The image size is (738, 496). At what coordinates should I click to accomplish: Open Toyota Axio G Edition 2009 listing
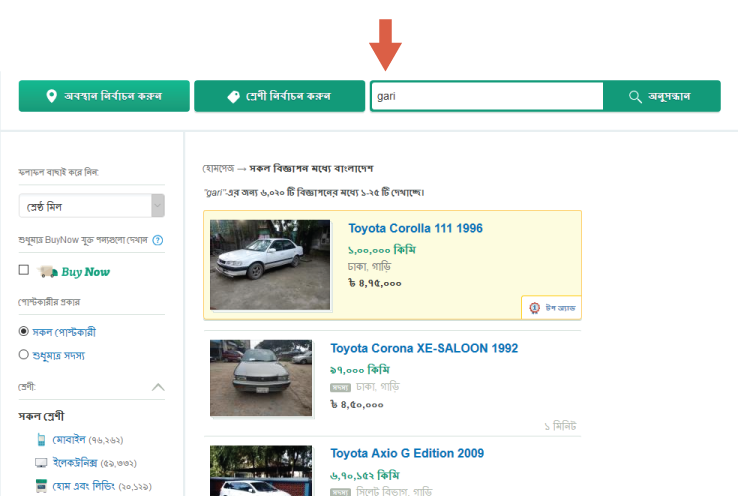(407, 453)
